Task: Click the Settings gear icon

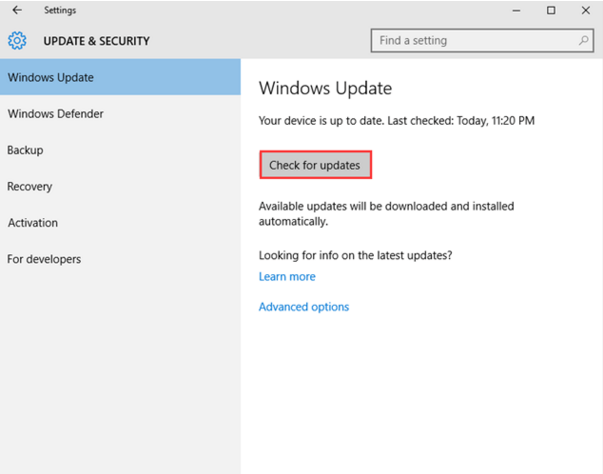Action: tap(17, 40)
